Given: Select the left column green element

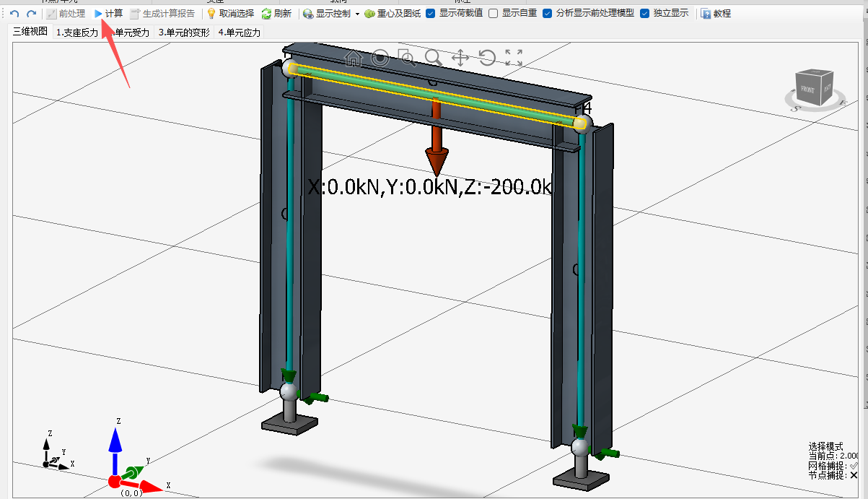Looking at the screenshot, I should point(290,224).
